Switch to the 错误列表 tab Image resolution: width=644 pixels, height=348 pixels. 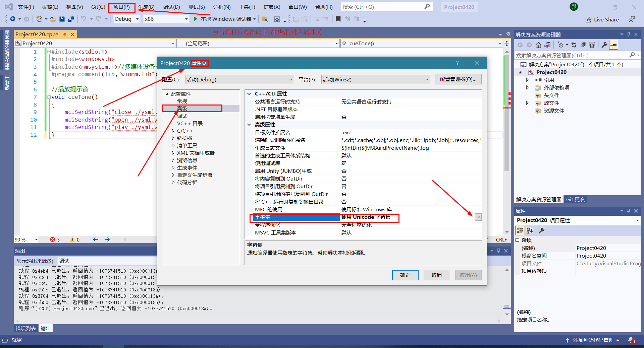click(x=25, y=328)
